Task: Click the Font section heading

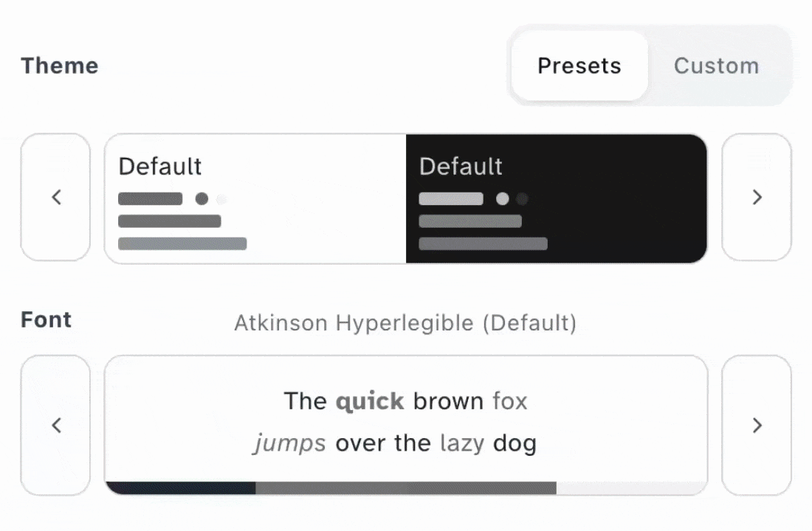Action: [47, 319]
